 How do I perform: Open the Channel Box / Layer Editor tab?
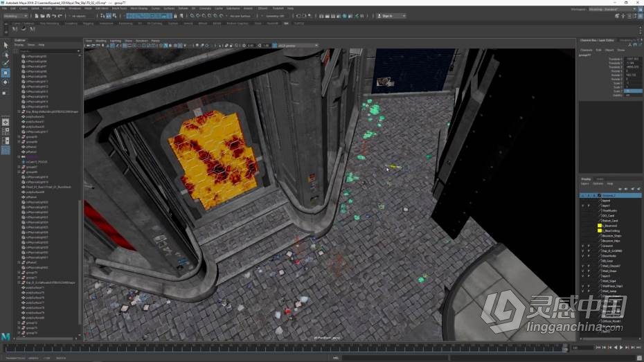[x=597, y=40]
